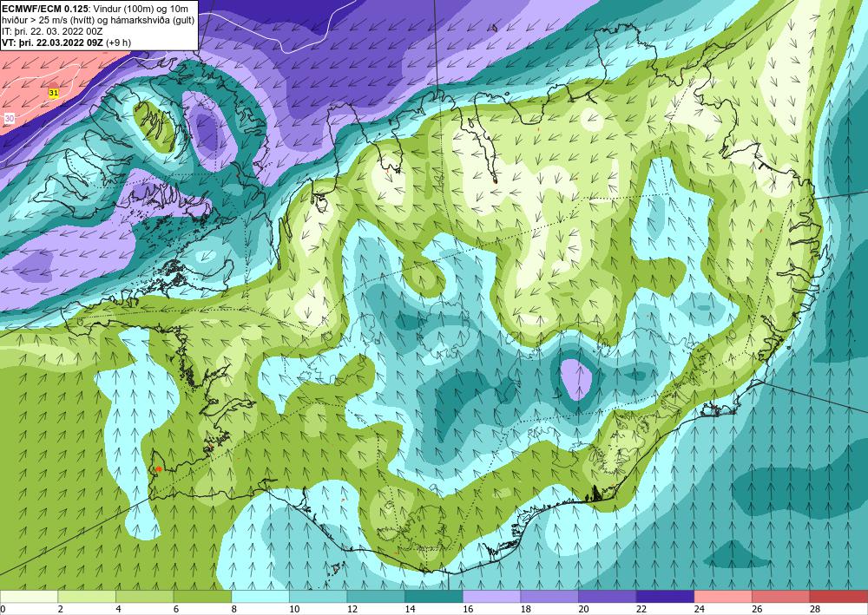
Task: Click the 18–20 m/s medium purple swatch
Action: click(549, 597)
